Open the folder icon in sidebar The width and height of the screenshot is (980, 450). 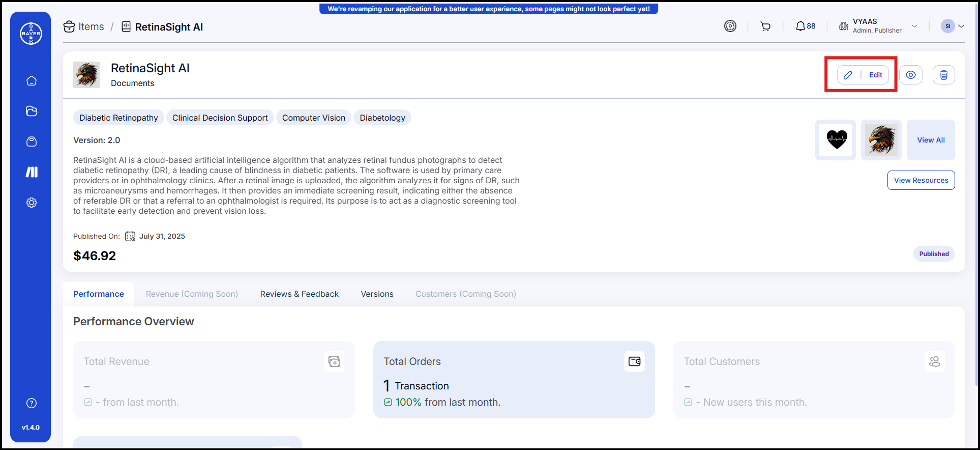pyautogui.click(x=32, y=111)
